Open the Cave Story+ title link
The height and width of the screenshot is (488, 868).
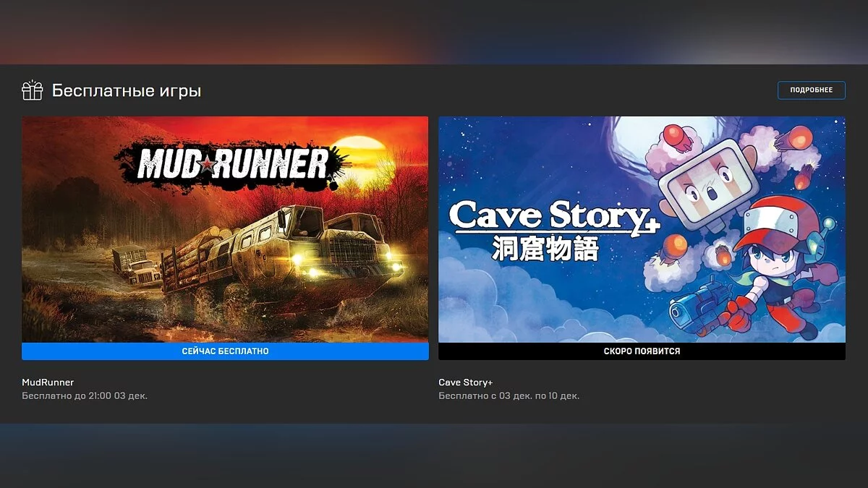(465, 382)
